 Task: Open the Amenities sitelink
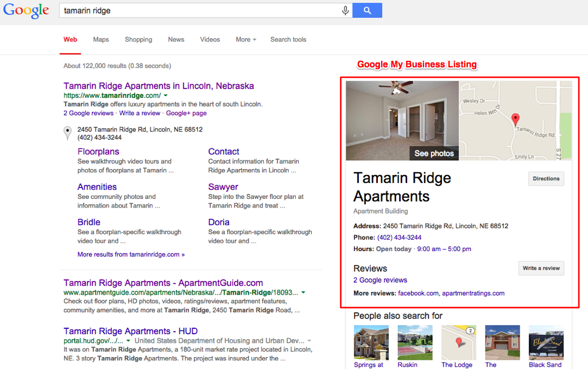(x=97, y=187)
